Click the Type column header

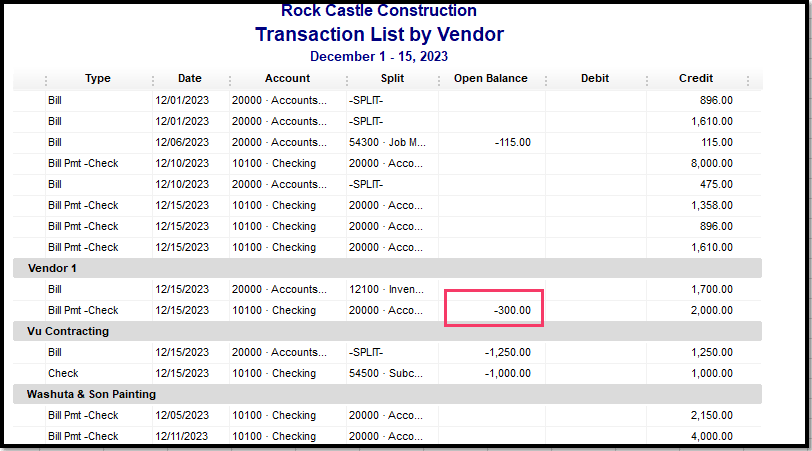(x=98, y=78)
